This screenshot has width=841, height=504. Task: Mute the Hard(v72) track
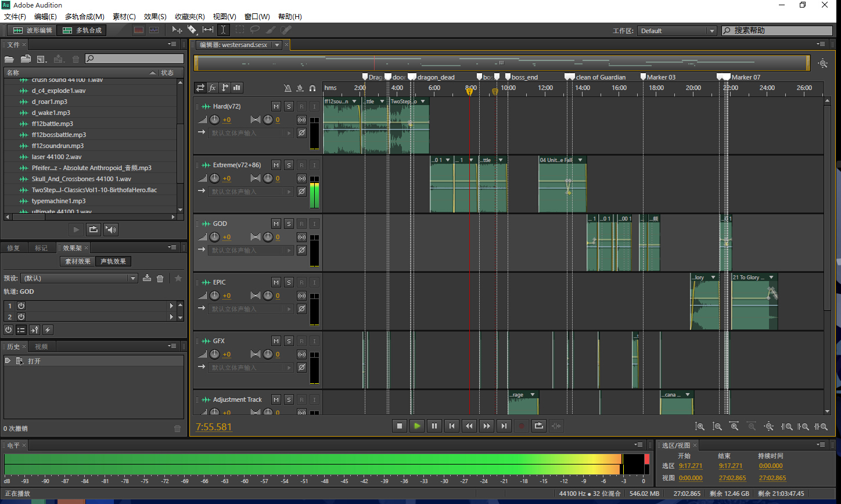tap(276, 106)
